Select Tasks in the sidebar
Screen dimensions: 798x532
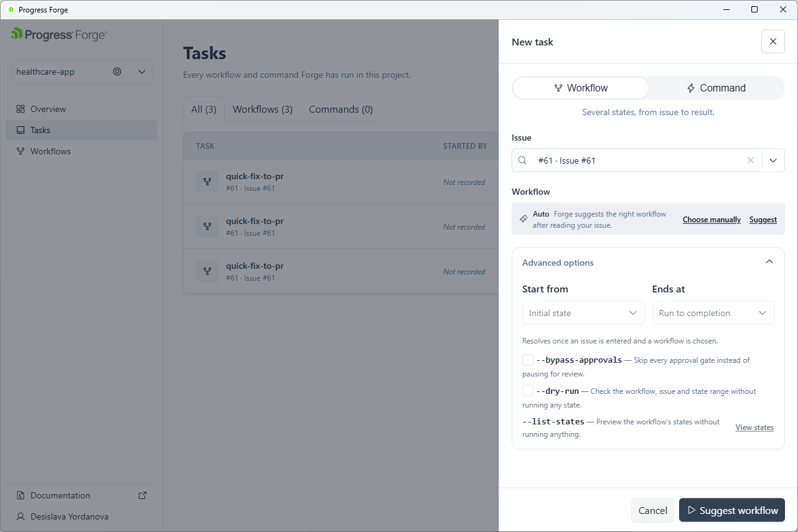(82, 130)
